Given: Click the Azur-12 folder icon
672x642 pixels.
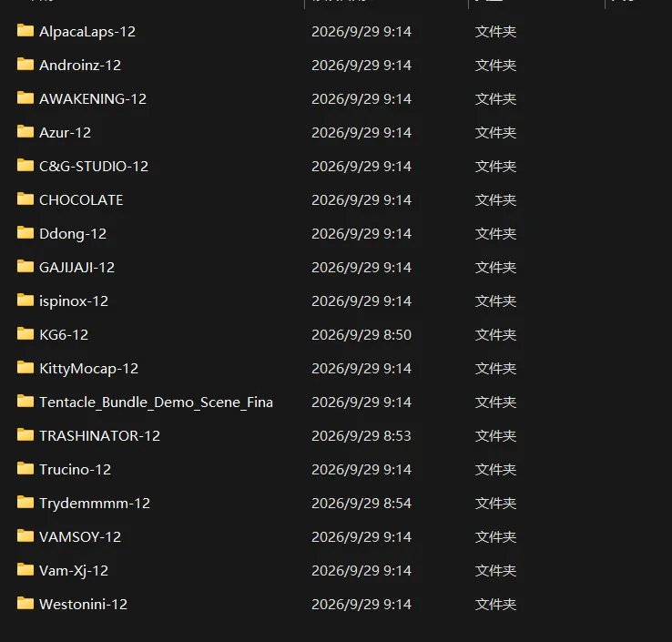Looking at the screenshot, I should click(x=25, y=131).
